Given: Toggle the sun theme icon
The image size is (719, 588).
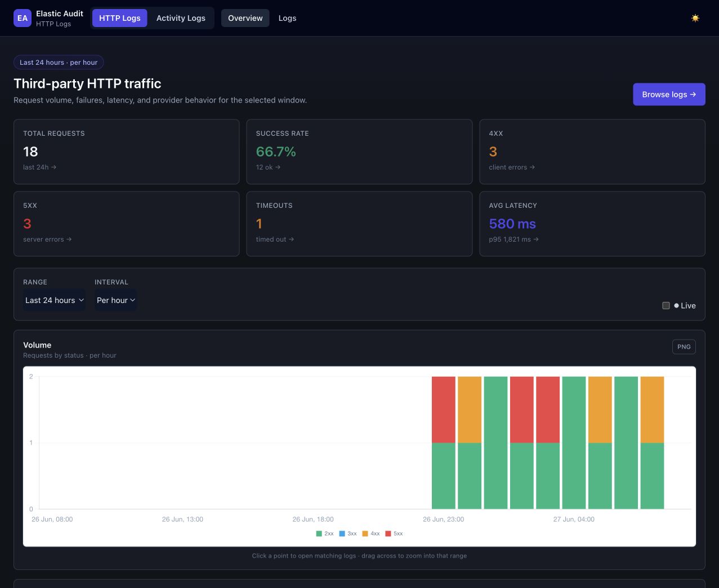Looking at the screenshot, I should pyautogui.click(x=695, y=18).
